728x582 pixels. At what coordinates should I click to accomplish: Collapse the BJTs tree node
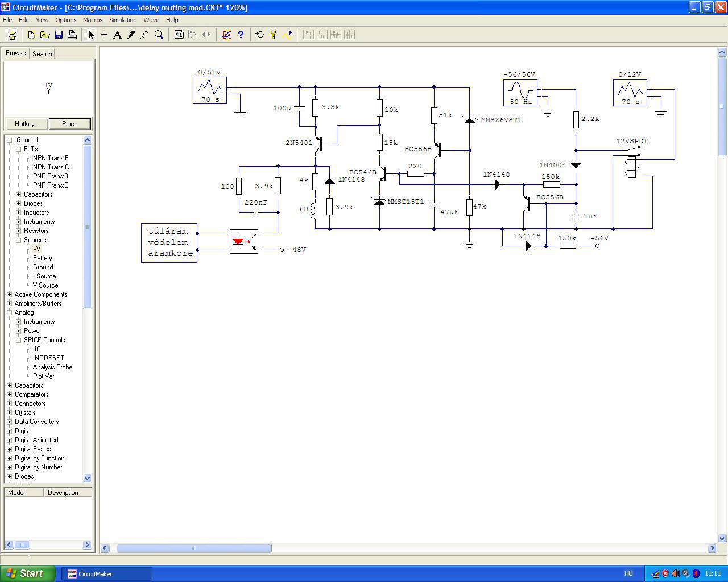(18, 149)
